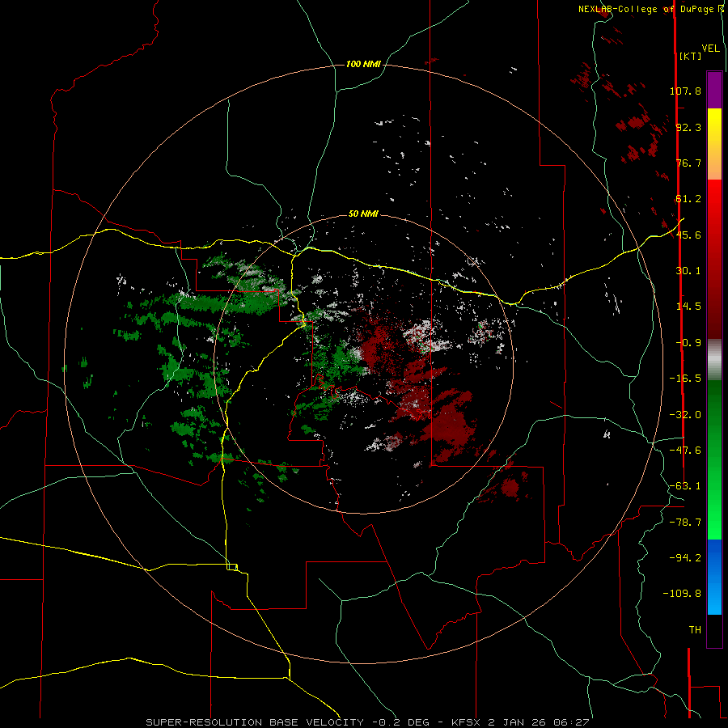Screen dimensions: 728x728
Task: Click the 14.5 legend value
Action: [x=688, y=307]
